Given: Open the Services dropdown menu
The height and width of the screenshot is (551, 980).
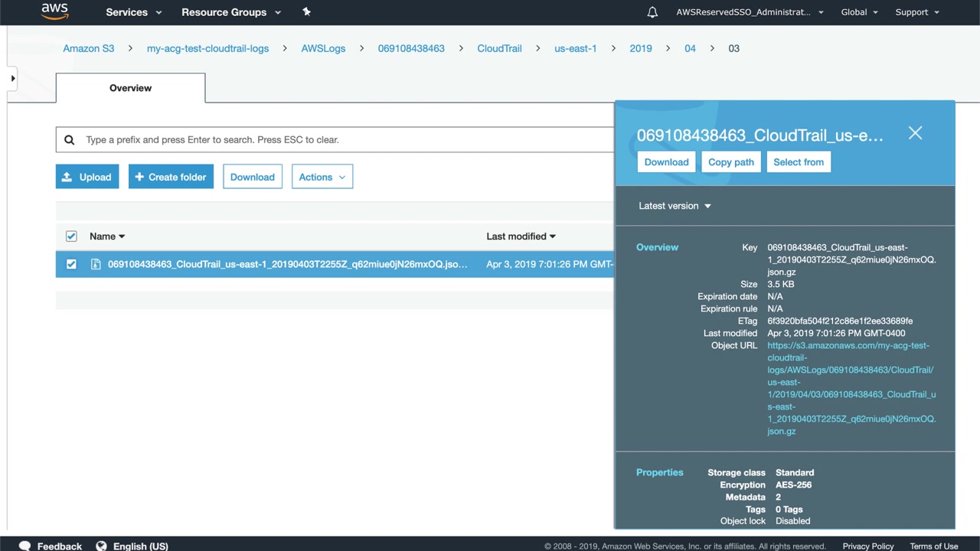Looking at the screenshot, I should pyautogui.click(x=134, y=12).
